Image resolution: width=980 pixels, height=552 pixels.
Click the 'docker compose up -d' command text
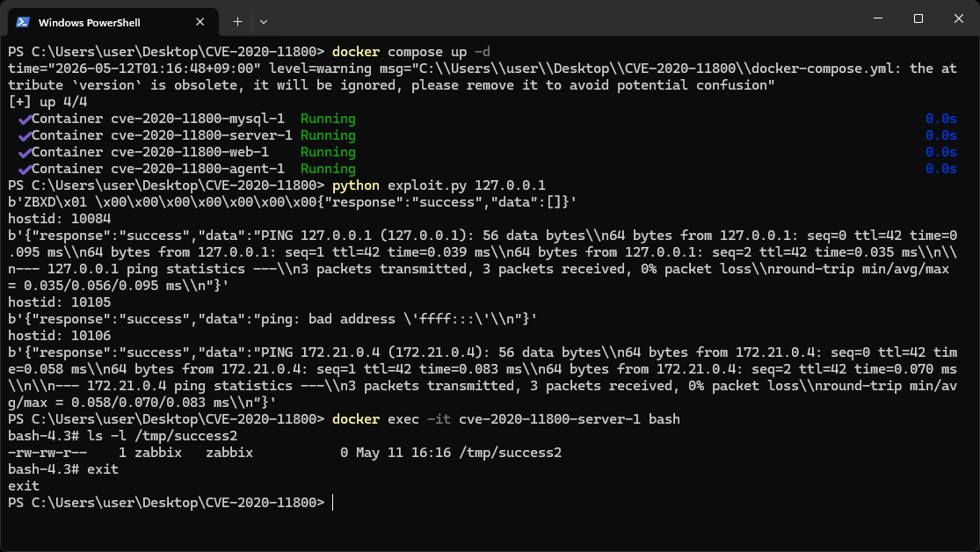411,52
